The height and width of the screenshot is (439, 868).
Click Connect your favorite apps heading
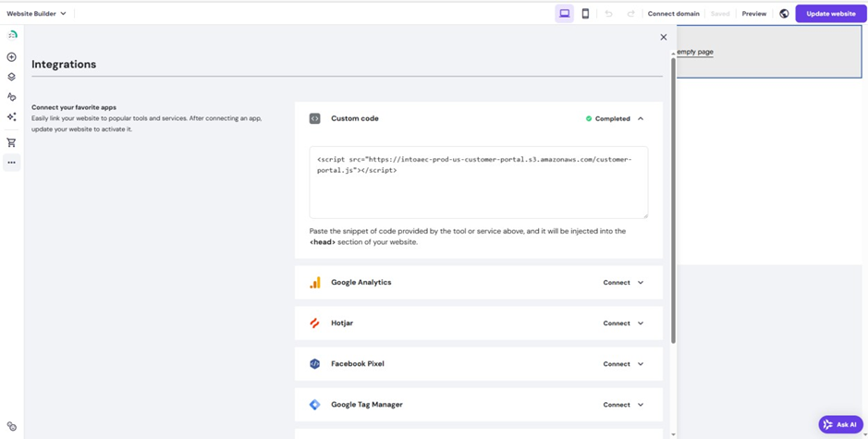pyautogui.click(x=74, y=107)
